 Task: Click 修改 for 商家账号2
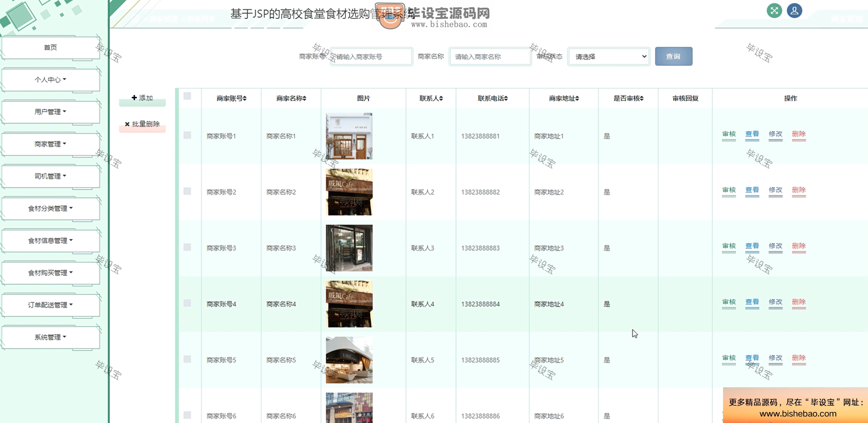click(x=775, y=190)
